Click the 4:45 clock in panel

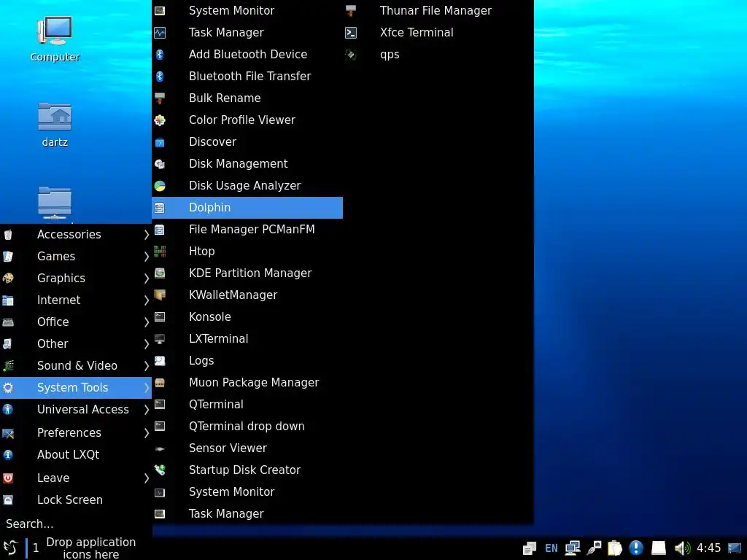pyautogui.click(x=709, y=548)
